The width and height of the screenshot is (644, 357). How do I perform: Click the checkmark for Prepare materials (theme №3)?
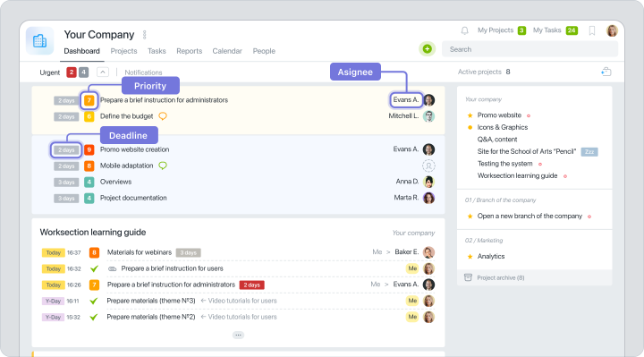coord(94,302)
